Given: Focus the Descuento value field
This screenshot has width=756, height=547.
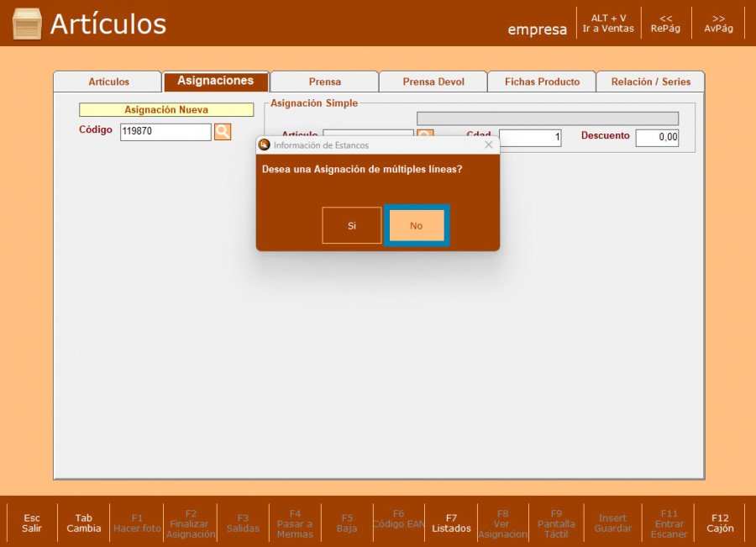Looking at the screenshot, I should [656, 138].
